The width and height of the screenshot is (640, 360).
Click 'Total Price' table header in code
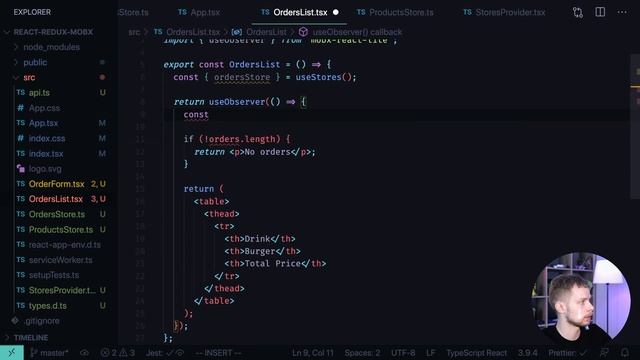pos(273,264)
